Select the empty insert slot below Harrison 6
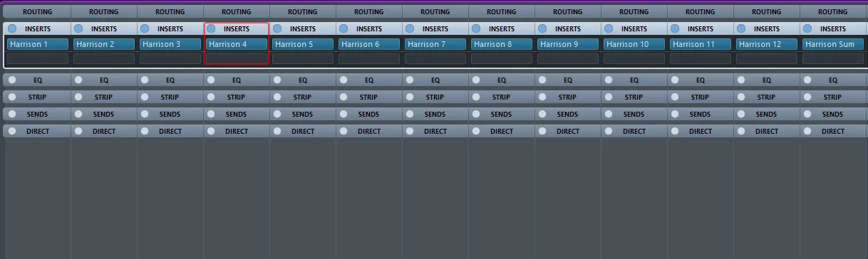The height and width of the screenshot is (259, 868). pos(369,58)
